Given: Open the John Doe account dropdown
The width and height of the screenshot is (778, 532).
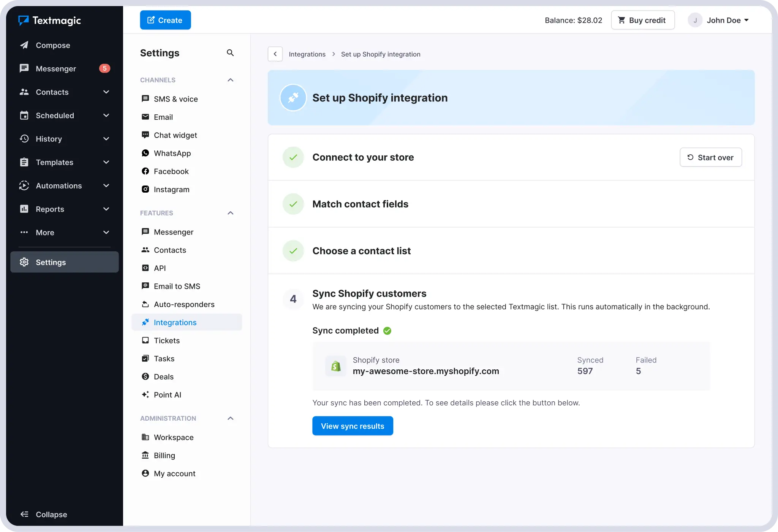Looking at the screenshot, I should [719, 20].
